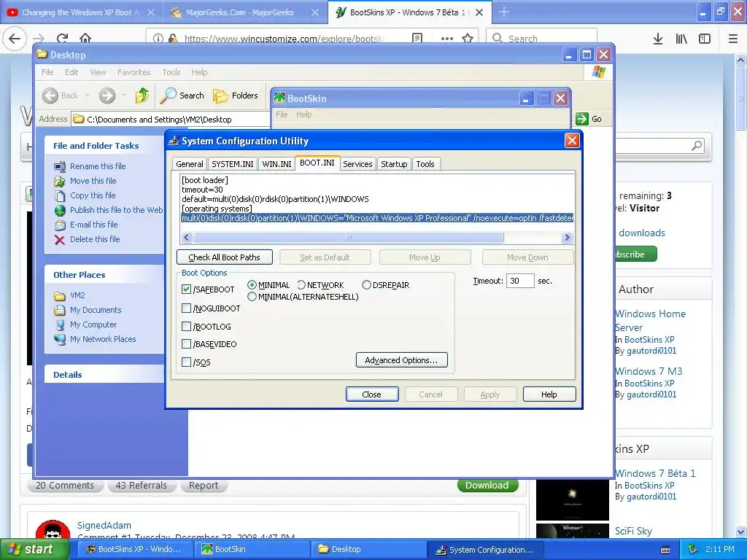Reload the page in Firefox

[62, 39]
